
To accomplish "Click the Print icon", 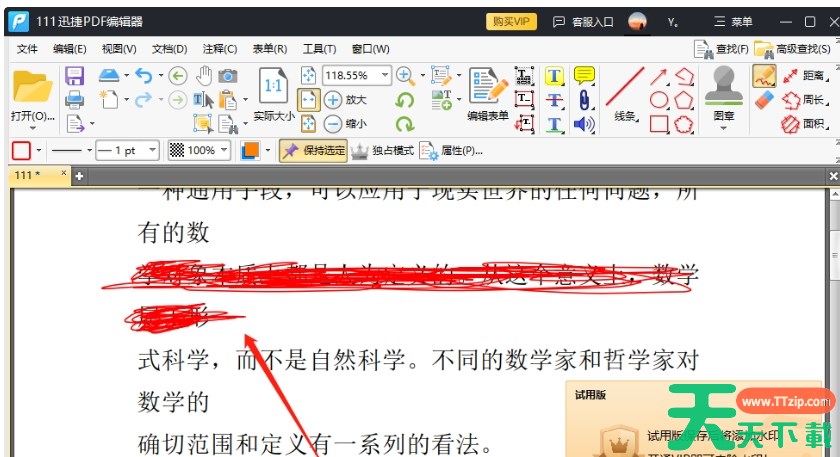I will tap(74, 100).
